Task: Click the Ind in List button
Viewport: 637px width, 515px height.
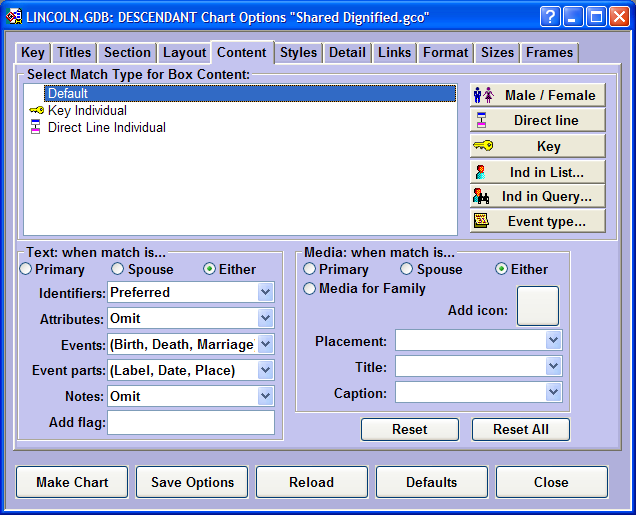Action: (x=537, y=172)
